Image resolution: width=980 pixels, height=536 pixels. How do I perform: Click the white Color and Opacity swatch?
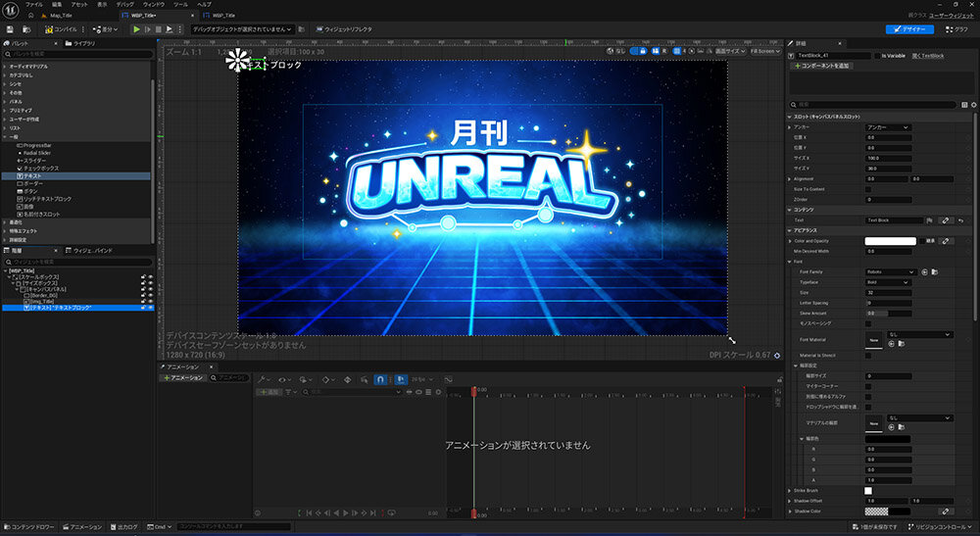(x=890, y=240)
